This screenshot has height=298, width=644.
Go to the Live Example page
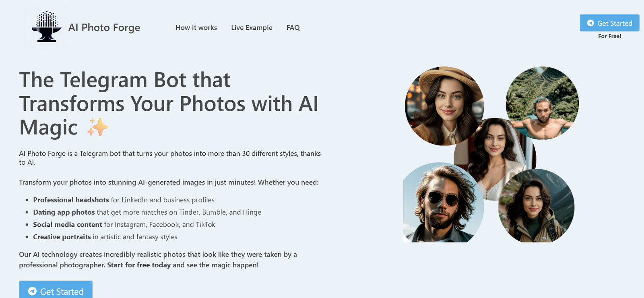point(252,27)
